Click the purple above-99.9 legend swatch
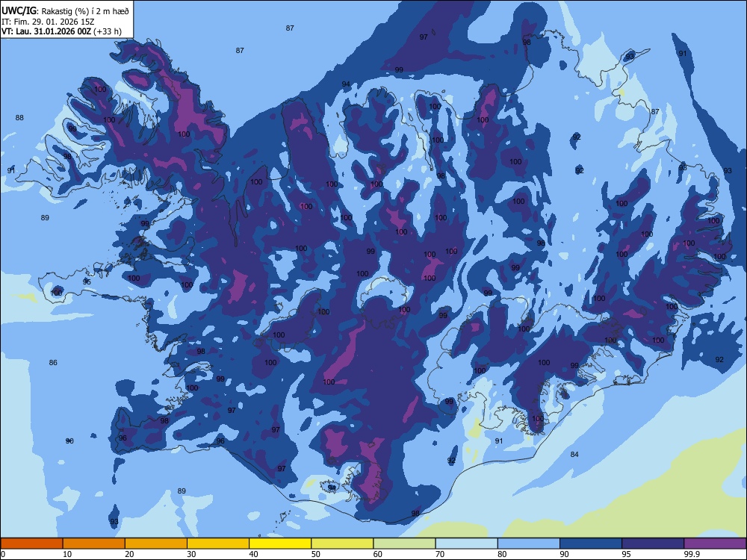747x560 pixels. [715, 544]
